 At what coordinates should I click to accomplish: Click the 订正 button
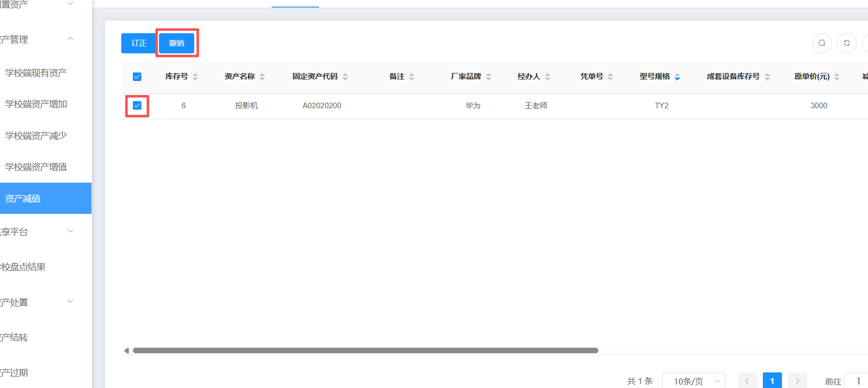(x=139, y=43)
